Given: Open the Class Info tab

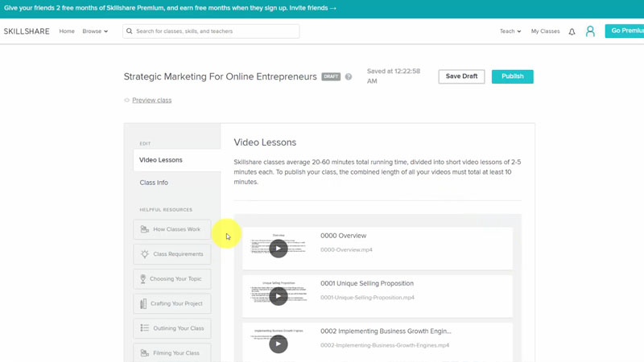Looking at the screenshot, I should (x=154, y=183).
